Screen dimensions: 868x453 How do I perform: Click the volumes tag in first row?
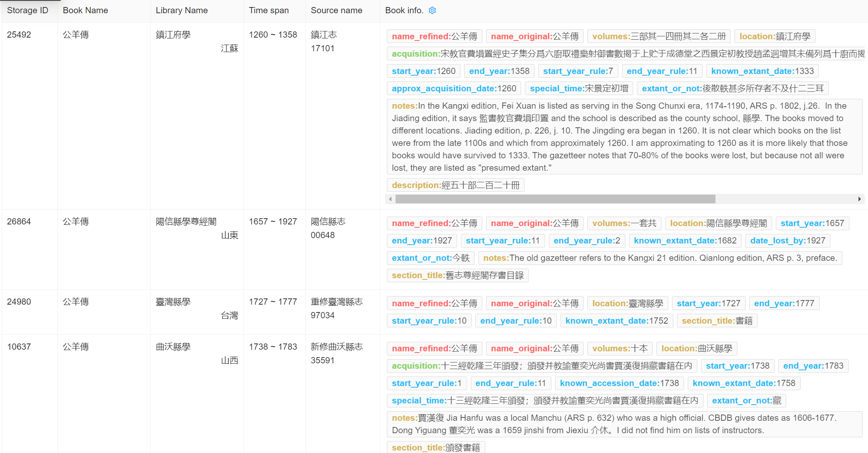(659, 36)
